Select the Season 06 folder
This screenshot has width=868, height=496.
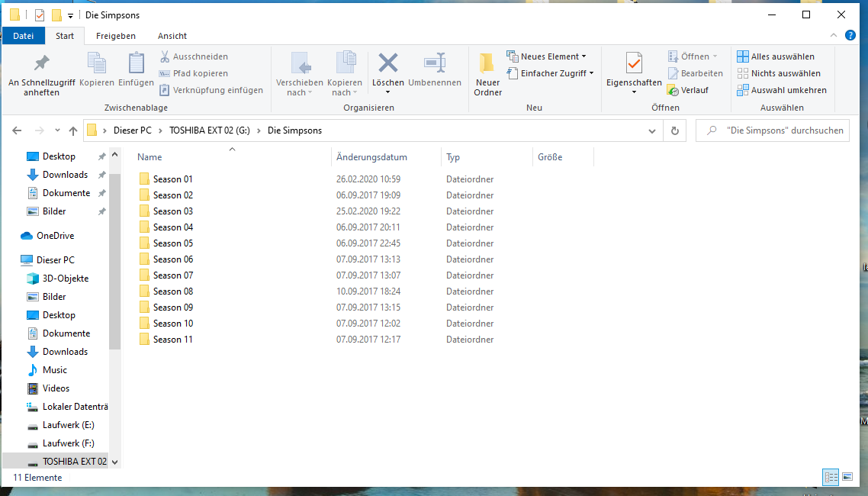tap(172, 259)
